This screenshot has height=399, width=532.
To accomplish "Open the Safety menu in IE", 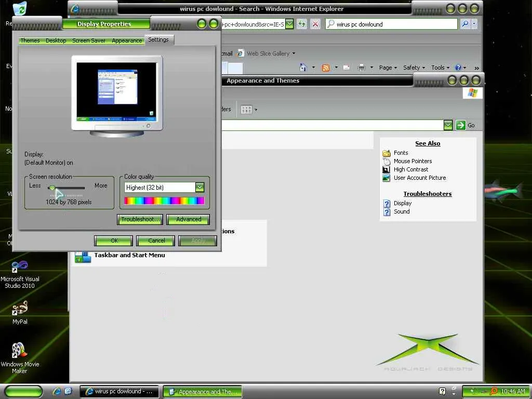I will coord(414,68).
